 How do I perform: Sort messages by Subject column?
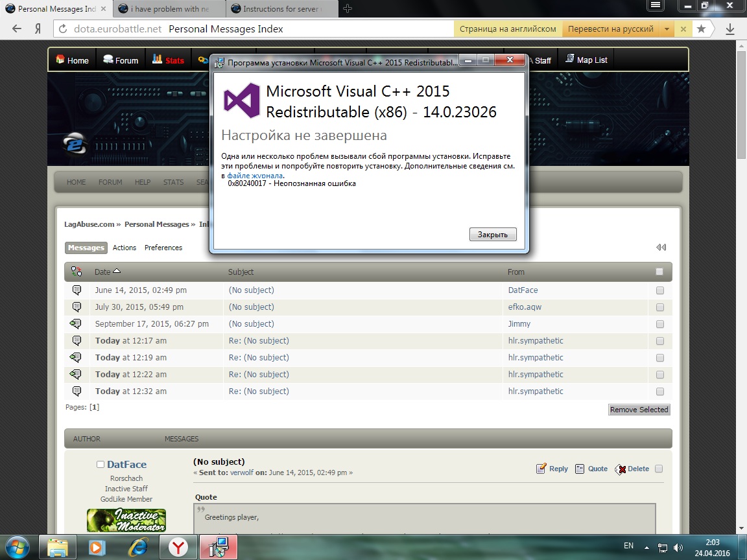(241, 272)
